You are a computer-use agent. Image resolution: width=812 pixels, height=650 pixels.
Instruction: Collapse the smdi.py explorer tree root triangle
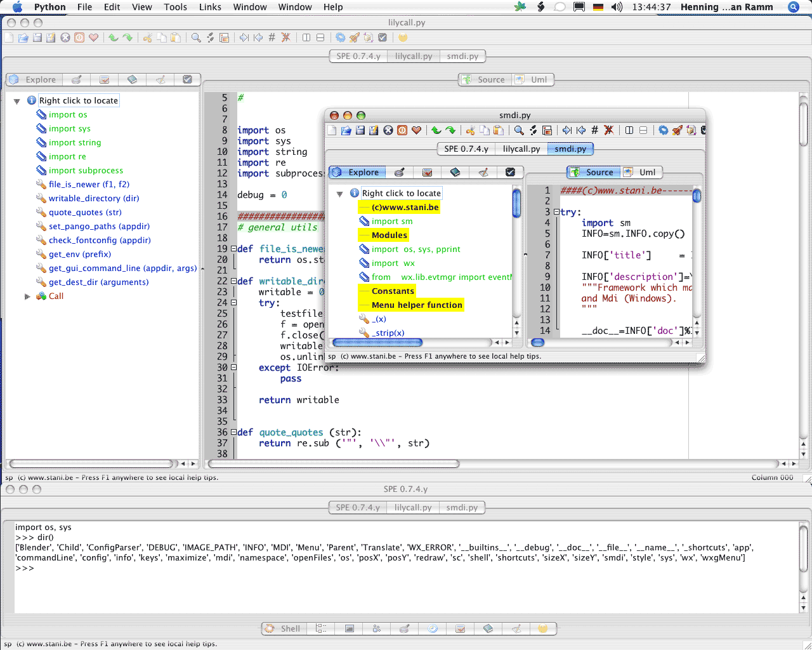coord(339,194)
